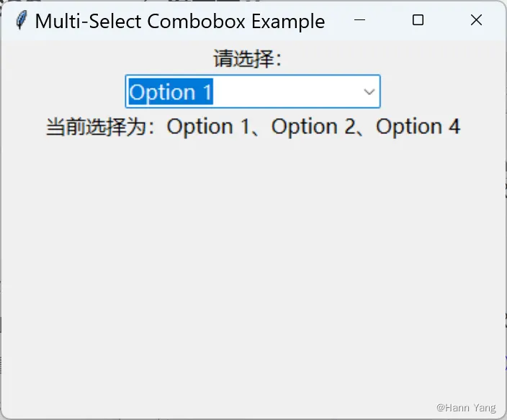Image resolution: width=507 pixels, height=420 pixels.
Task: Click the 当前选择为 text in result label
Action: tap(100, 127)
